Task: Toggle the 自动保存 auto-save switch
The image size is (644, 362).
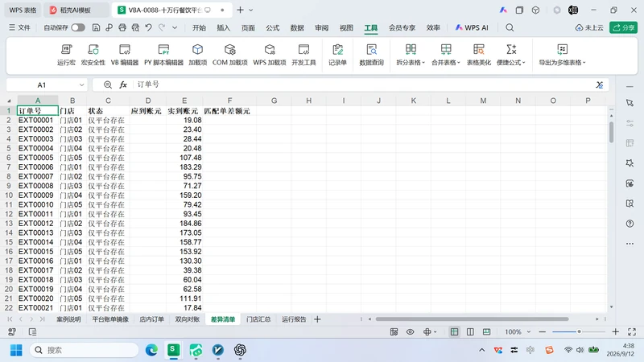Action: click(x=78, y=27)
